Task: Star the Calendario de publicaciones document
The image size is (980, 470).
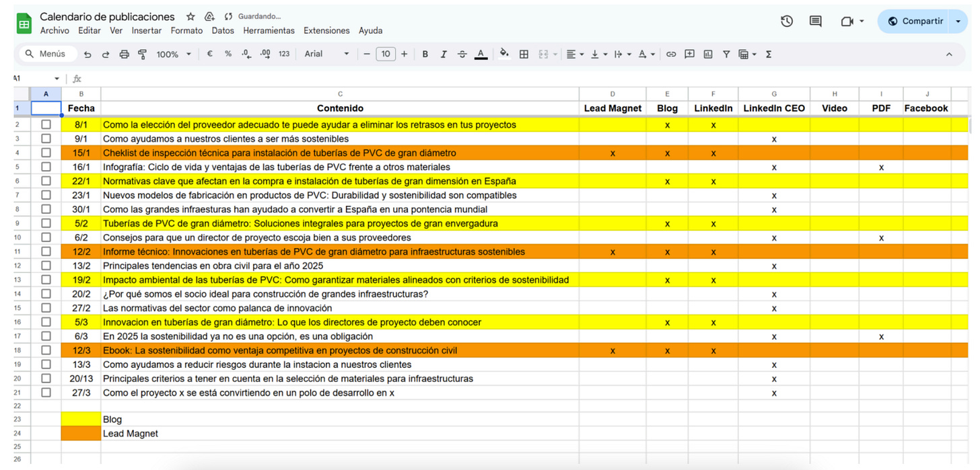Action: (190, 17)
